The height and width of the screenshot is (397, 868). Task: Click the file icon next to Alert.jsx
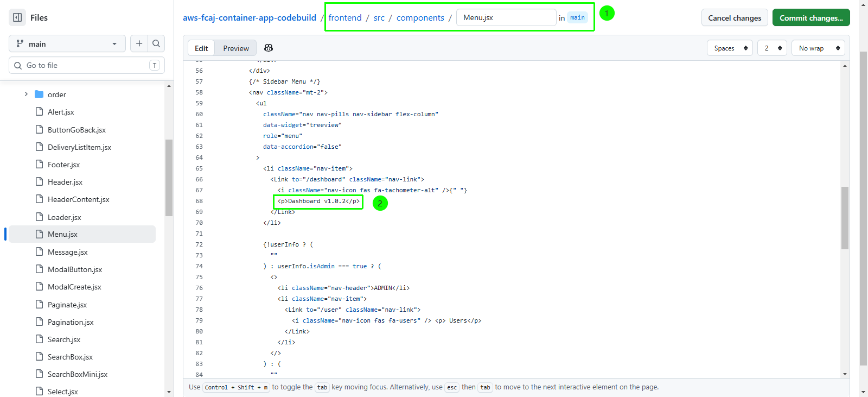39,111
